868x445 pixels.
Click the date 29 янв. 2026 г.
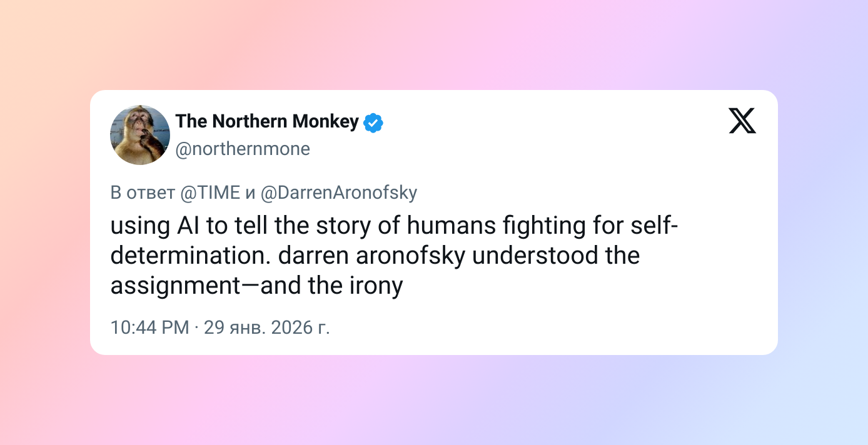point(267,327)
